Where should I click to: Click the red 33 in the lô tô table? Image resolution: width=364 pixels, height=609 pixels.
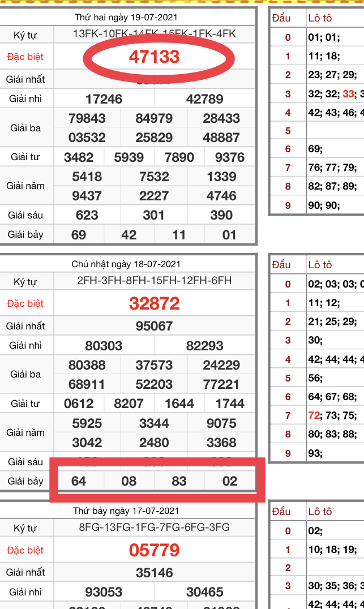click(348, 94)
